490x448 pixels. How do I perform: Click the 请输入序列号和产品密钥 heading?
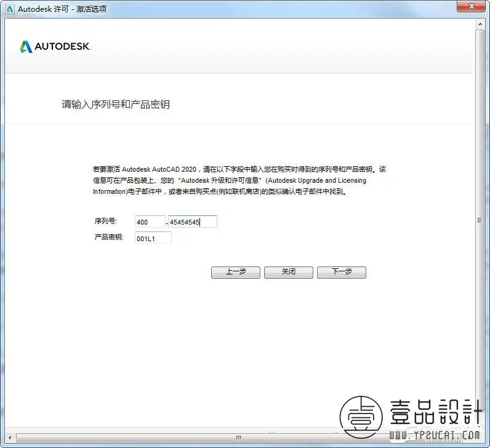[x=116, y=105]
